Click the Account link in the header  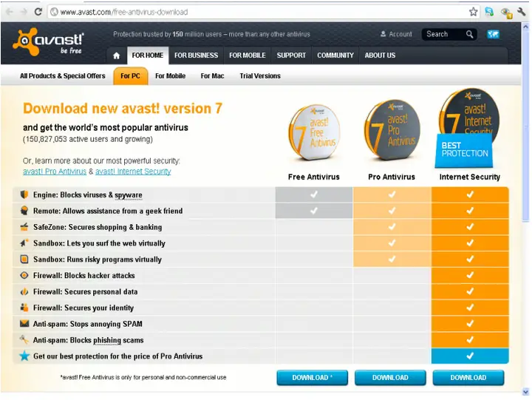(400, 34)
